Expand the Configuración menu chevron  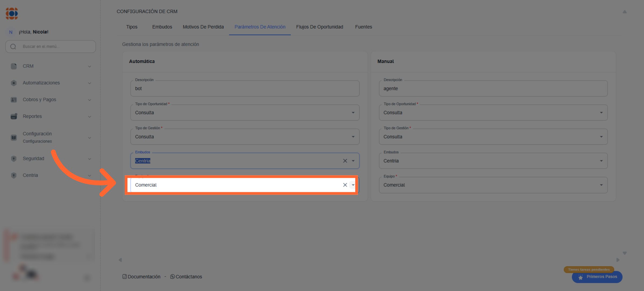click(x=90, y=138)
